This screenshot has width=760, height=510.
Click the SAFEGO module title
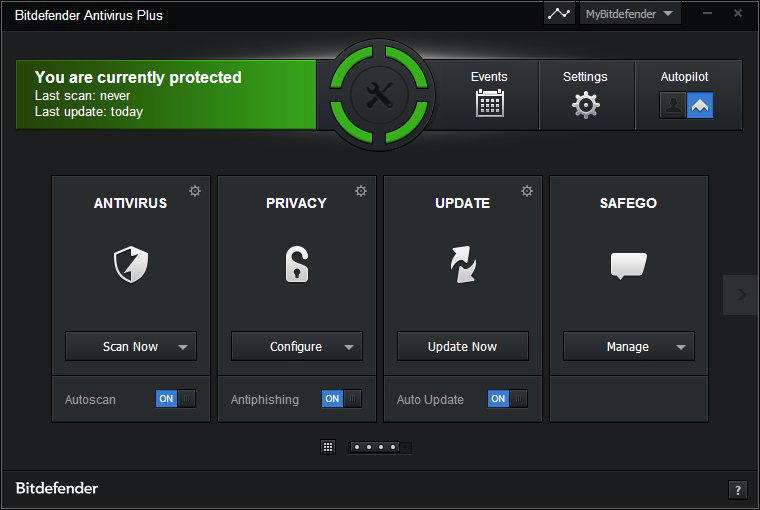[628, 203]
